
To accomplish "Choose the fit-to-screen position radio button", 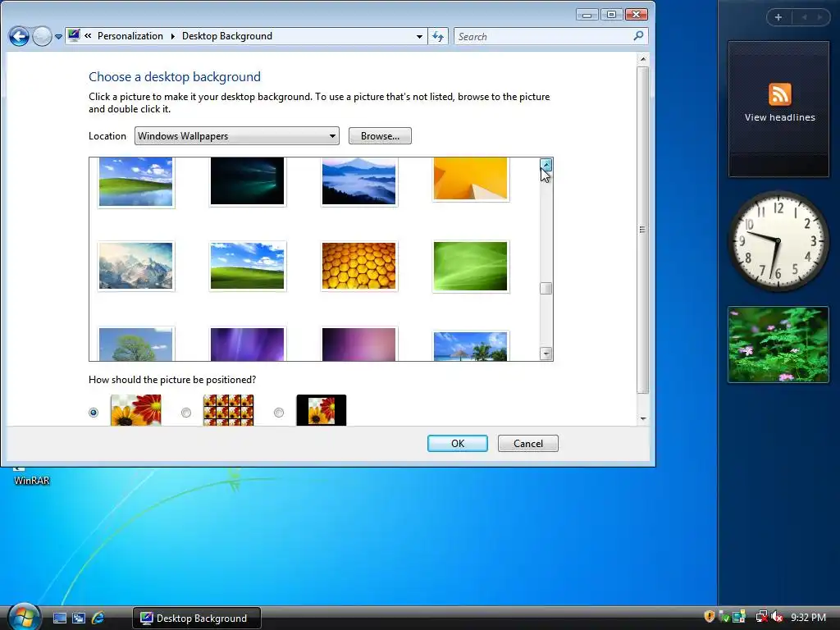I will pyautogui.click(x=94, y=413).
